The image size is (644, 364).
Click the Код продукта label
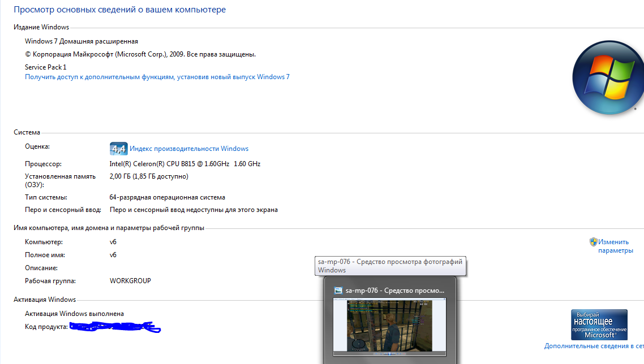[x=46, y=327]
